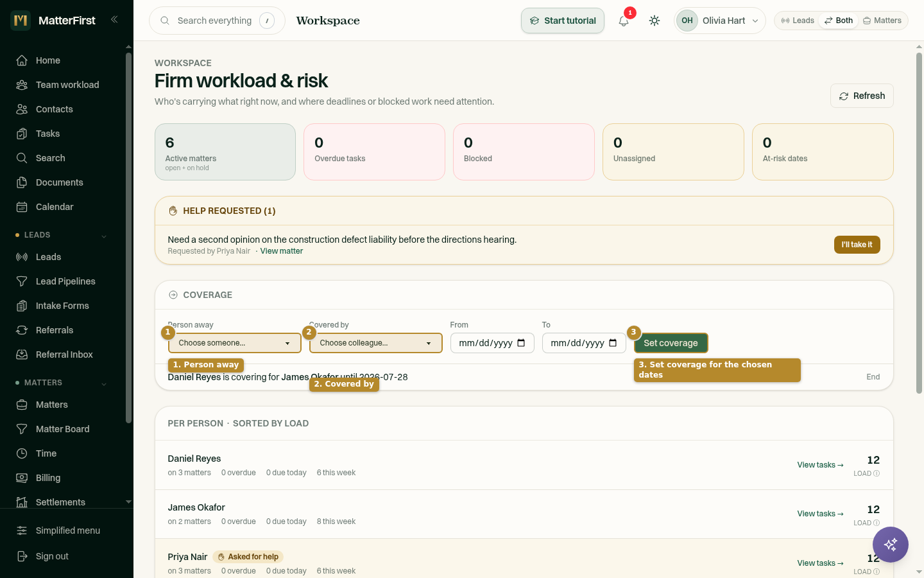
Task: Click View matter link in help request
Action: (282, 251)
